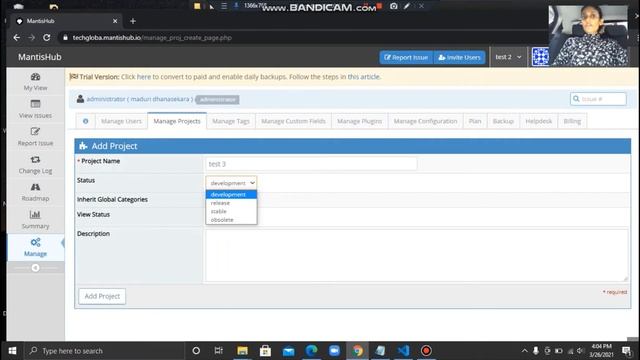Click the Project Name input field

coord(311,164)
